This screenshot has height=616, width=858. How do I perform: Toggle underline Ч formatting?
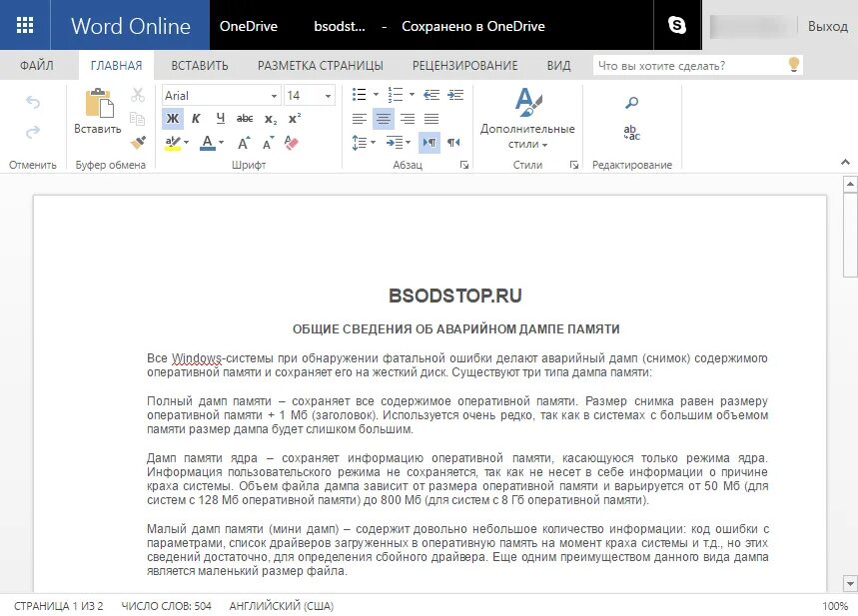[220, 119]
